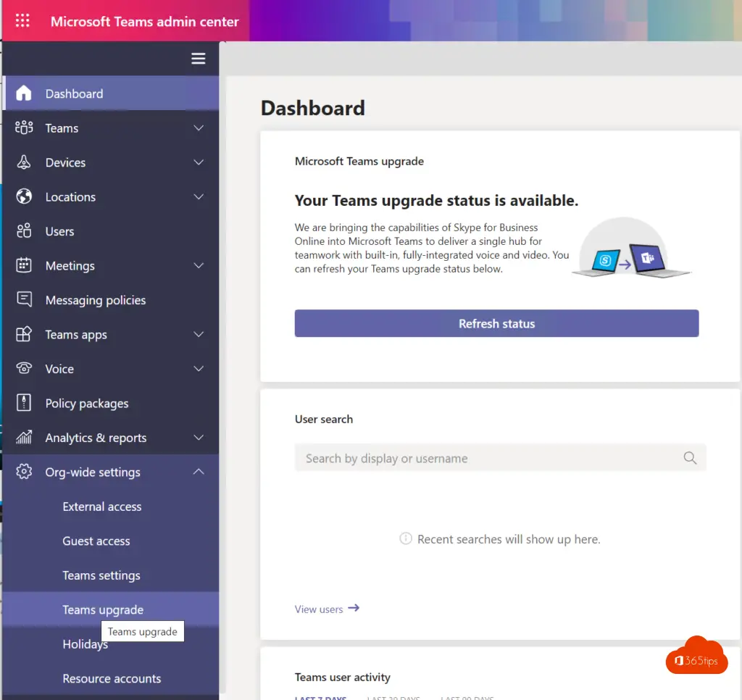The width and height of the screenshot is (742, 700).
Task: Click the Teams apps icon
Action: (x=24, y=334)
